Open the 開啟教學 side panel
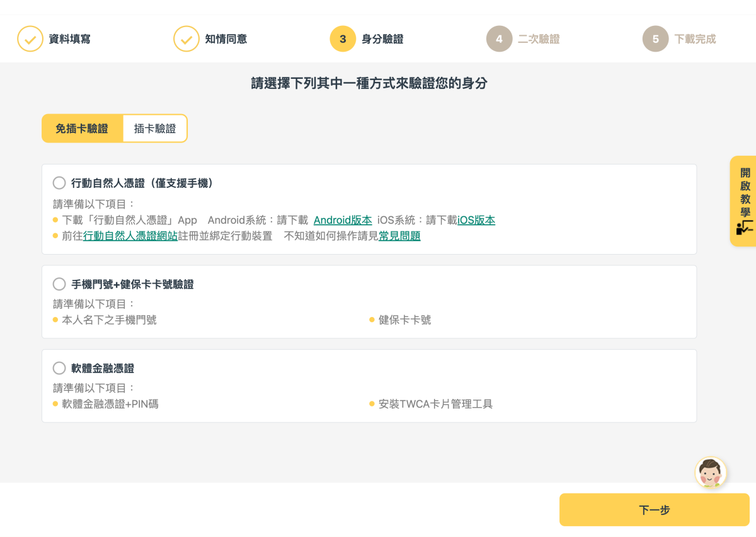Screen dimensions: 756x537 point(745,192)
